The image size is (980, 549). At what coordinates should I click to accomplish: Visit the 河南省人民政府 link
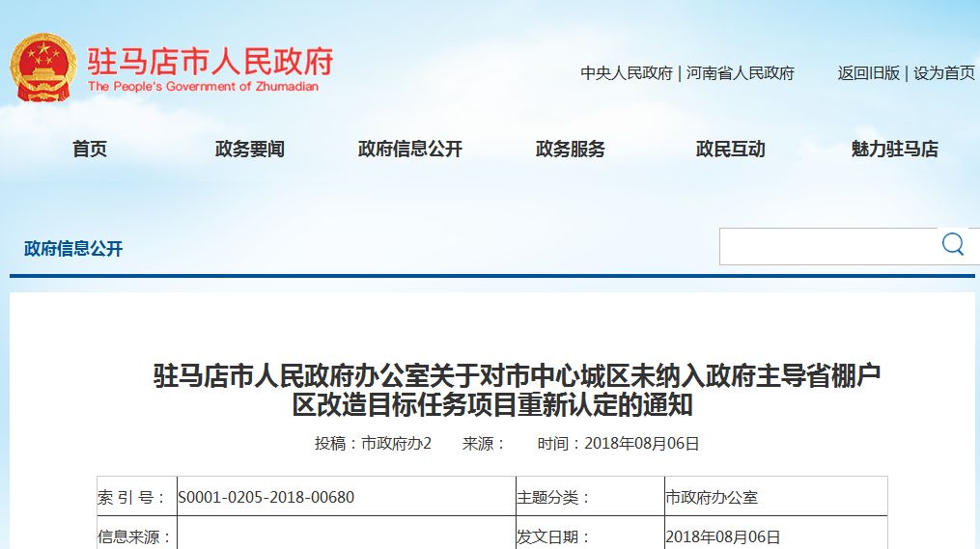click(740, 73)
